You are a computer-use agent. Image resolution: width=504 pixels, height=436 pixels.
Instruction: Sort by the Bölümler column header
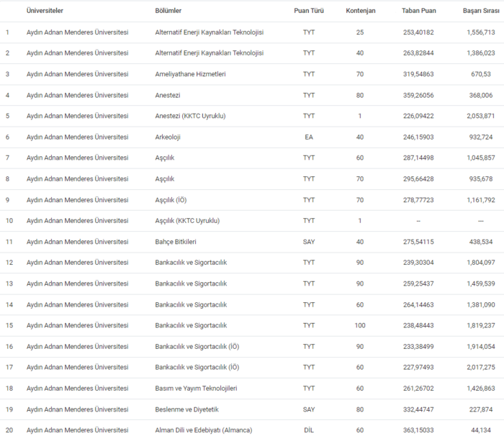point(168,11)
